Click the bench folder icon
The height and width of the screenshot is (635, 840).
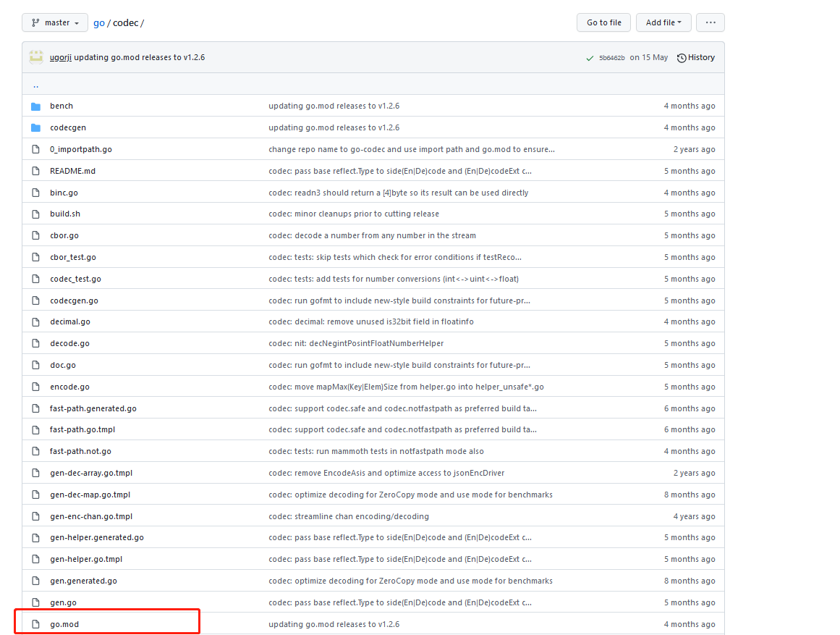(35, 106)
